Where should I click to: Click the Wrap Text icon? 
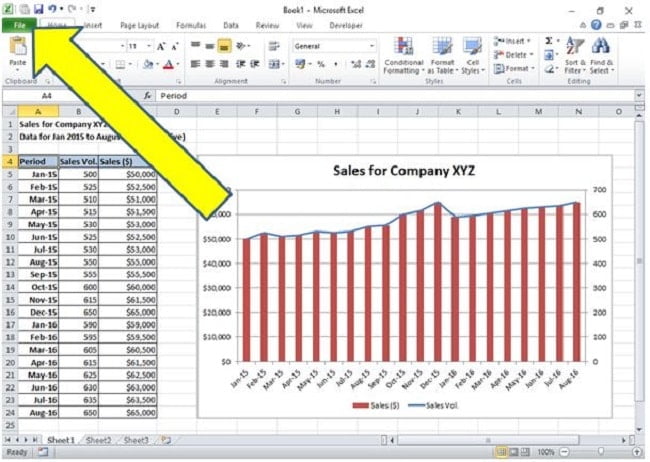[274, 46]
